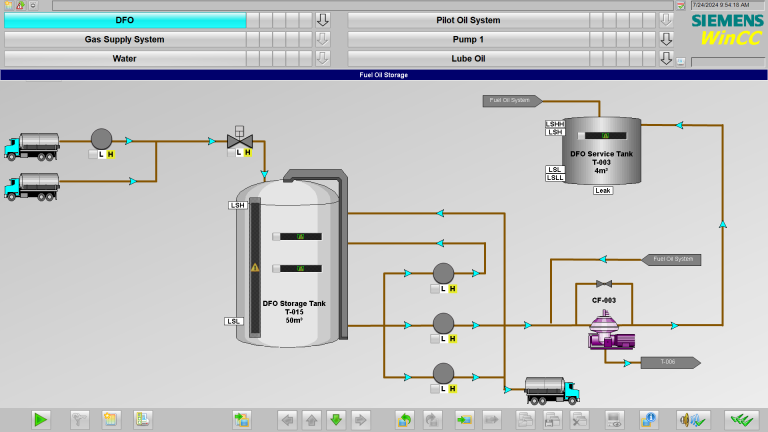Click the DFO Storage Tank vertical level bar
The image size is (768, 432).
[255, 265]
